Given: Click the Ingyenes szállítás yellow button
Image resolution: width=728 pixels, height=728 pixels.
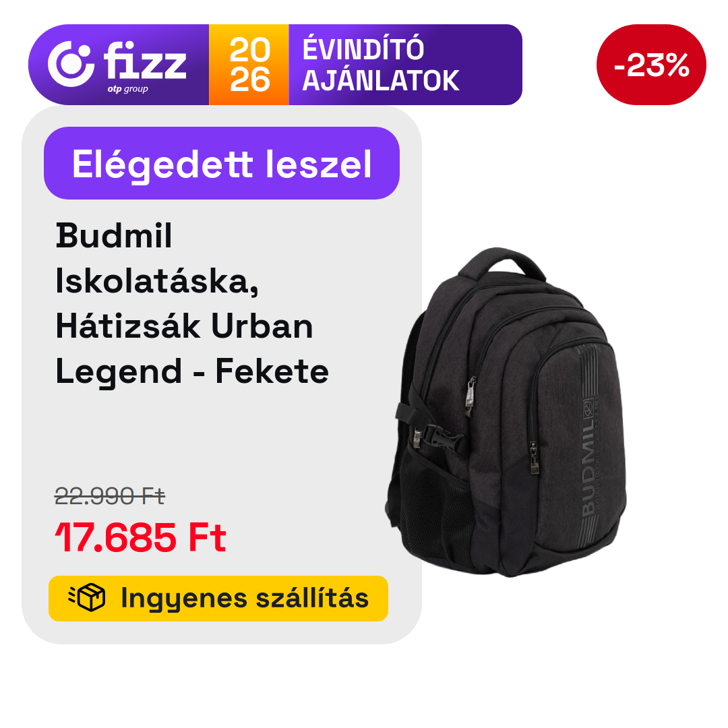Looking at the screenshot, I should (x=218, y=599).
